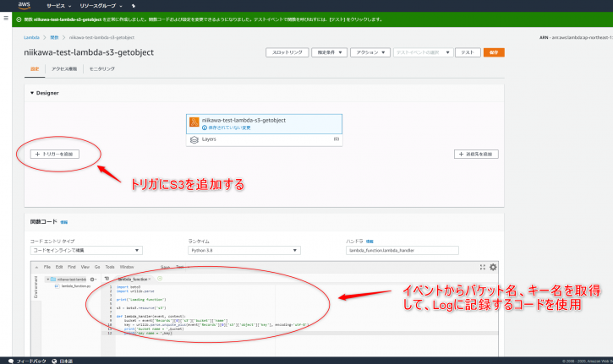The width and height of the screenshot is (613, 364).
Task: Open the Window menu in code editor
Action: coord(127,267)
